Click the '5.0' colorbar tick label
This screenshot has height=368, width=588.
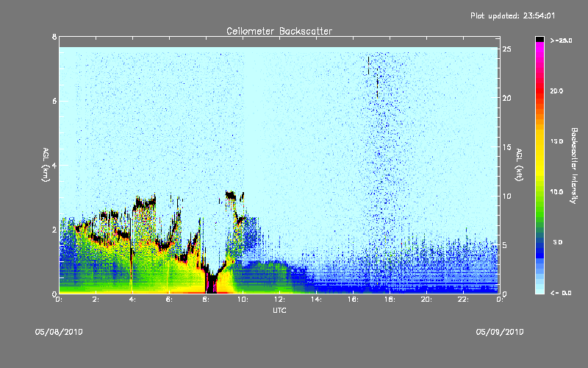(558, 242)
